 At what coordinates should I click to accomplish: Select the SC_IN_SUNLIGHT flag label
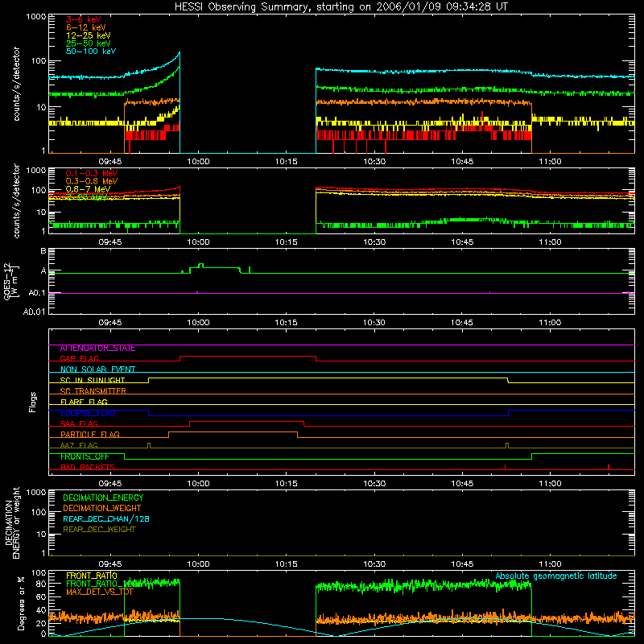(x=93, y=380)
